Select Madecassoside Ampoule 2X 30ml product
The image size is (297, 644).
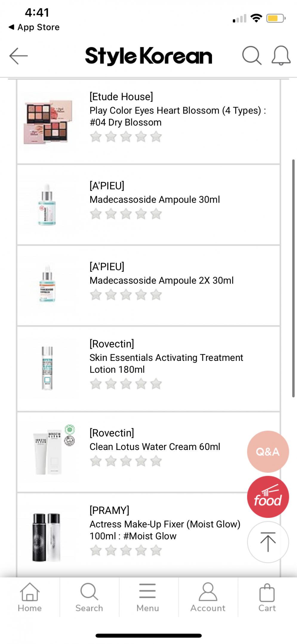(x=161, y=280)
